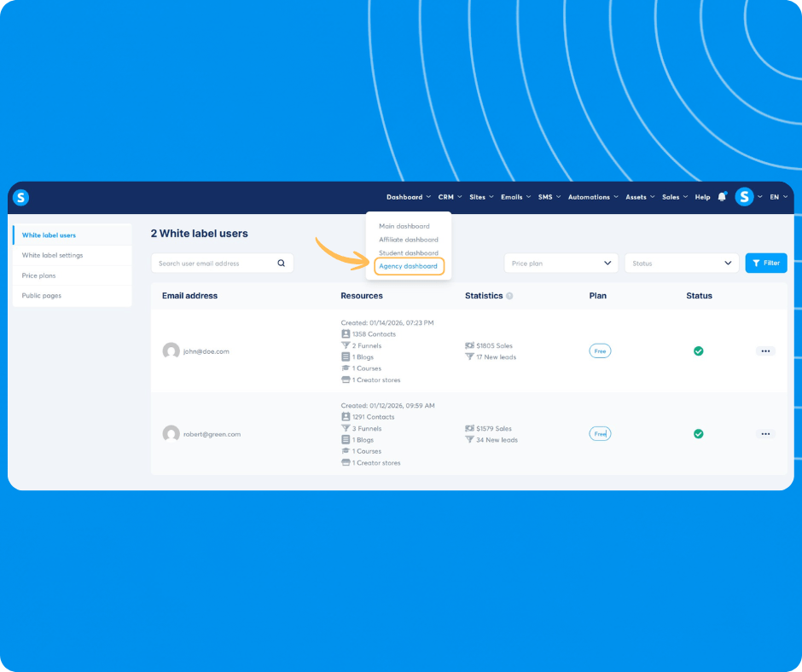802x672 pixels.
Task: Click the 2 Funnels icon
Action: click(346, 345)
